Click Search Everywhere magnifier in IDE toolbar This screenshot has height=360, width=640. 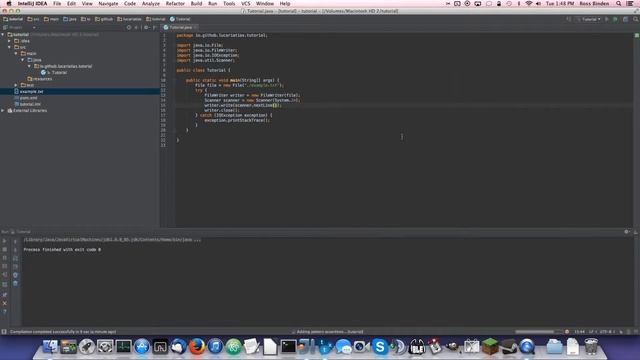(636, 19)
